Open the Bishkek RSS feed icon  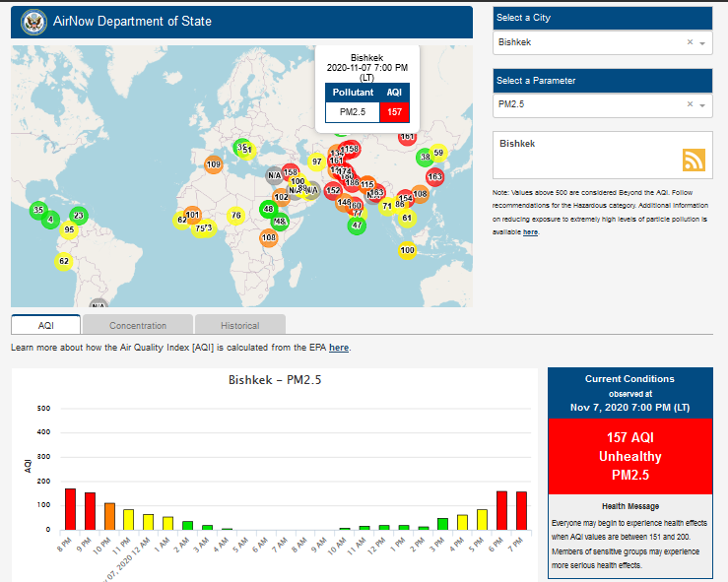click(x=694, y=161)
